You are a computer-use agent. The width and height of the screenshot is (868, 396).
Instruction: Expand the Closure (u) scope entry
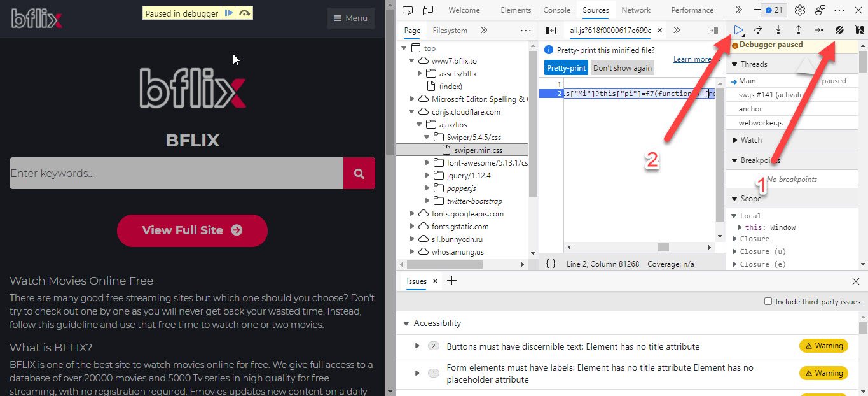click(x=734, y=251)
